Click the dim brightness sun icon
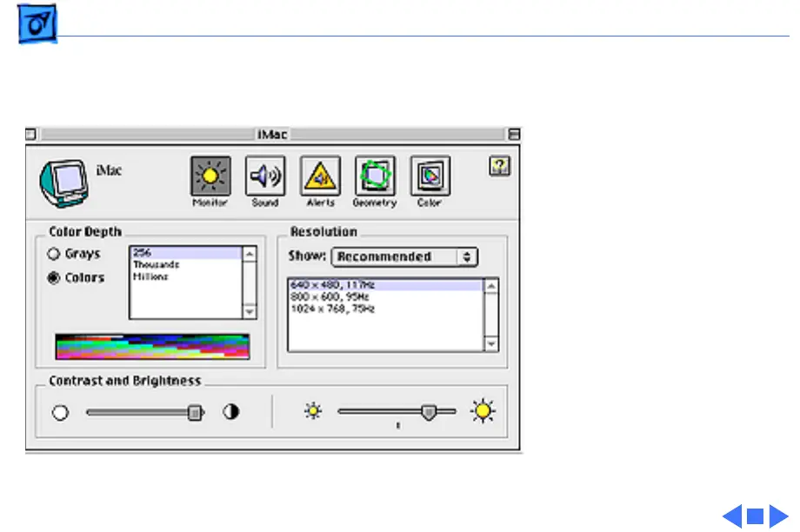This screenshot has width=800, height=532. (x=313, y=411)
